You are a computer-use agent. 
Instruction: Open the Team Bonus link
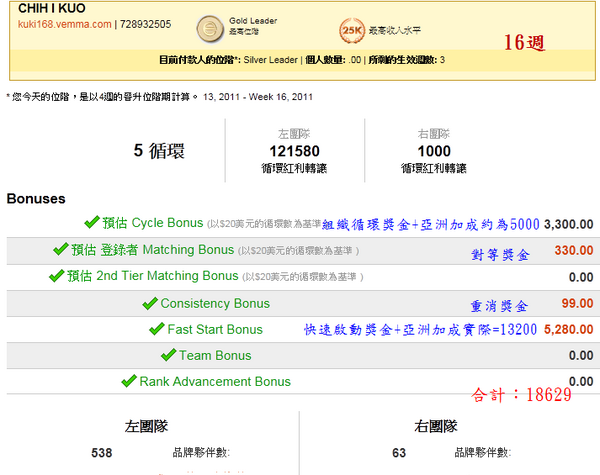[x=215, y=355]
